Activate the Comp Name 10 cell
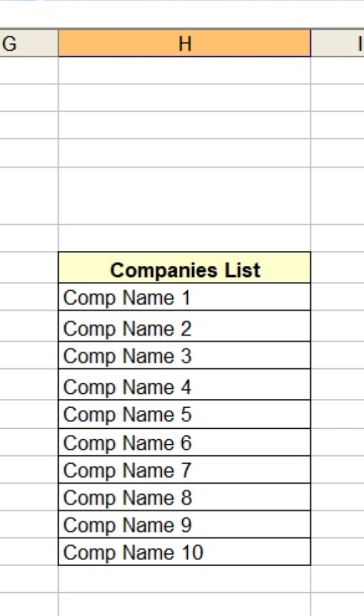The width and height of the screenshot is (364, 616). click(x=184, y=552)
